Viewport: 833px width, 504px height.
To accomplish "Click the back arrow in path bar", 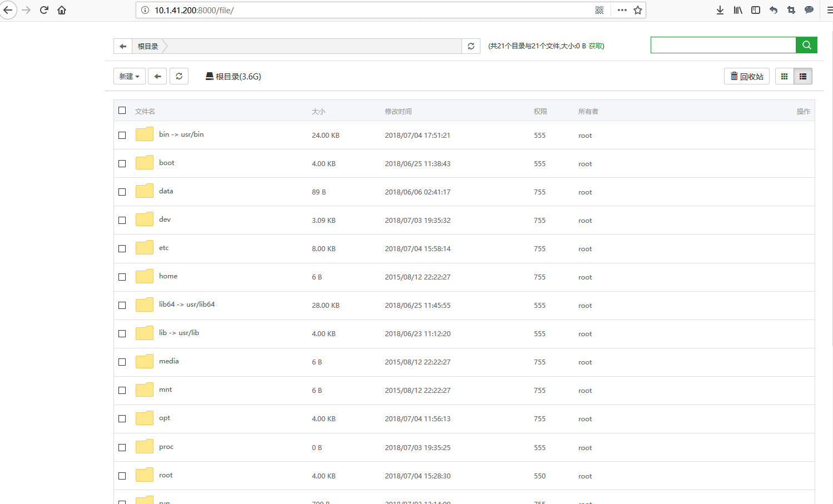I will [x=123, y=46].
